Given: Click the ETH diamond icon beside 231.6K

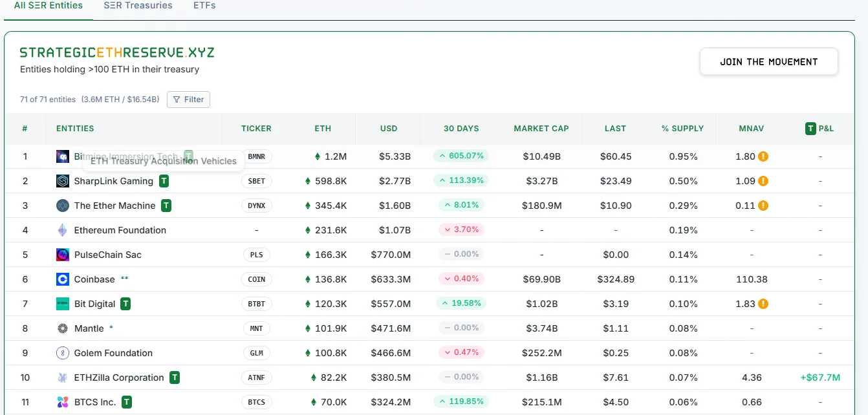Looking at the screenshot, I should click(x=308, y=230).
